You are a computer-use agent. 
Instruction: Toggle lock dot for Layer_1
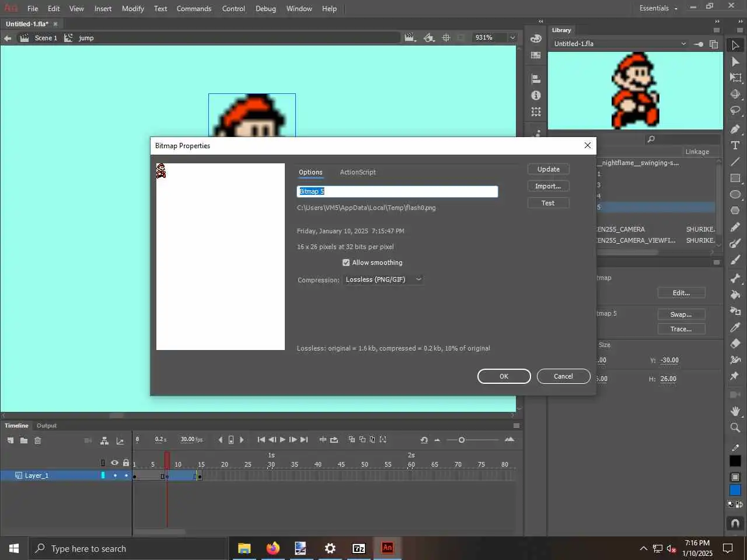(126, 475)
